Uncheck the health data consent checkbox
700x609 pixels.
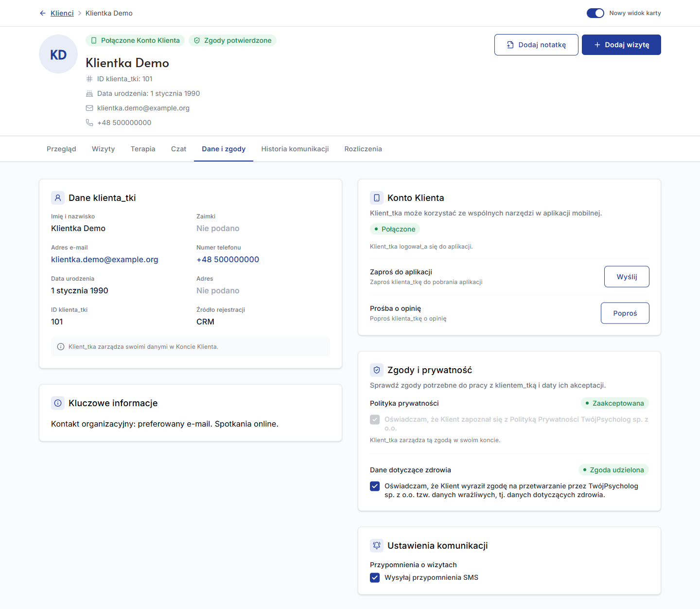click(x=375, y=486)
